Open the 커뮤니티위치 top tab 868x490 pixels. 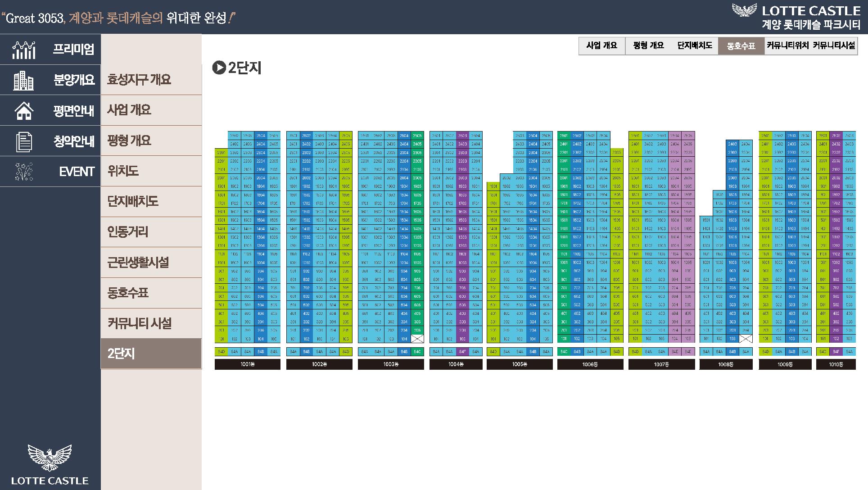click(787, 46)
